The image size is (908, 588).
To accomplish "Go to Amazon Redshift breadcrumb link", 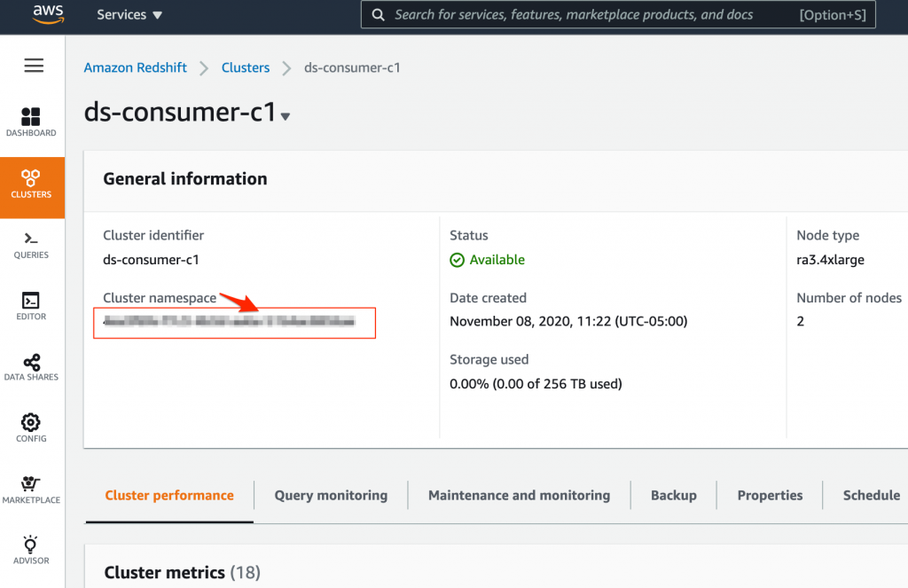I will (x=136, y=67).
